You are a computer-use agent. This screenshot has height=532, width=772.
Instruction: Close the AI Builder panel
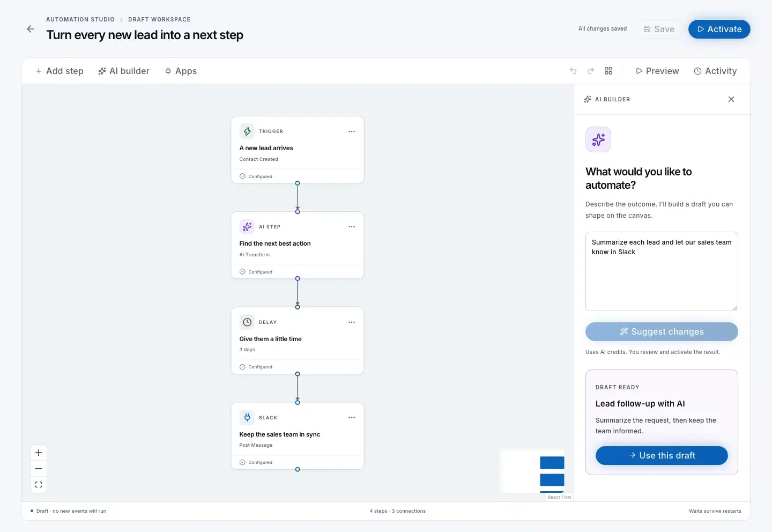pyautogui.click(x=731, y=99)
